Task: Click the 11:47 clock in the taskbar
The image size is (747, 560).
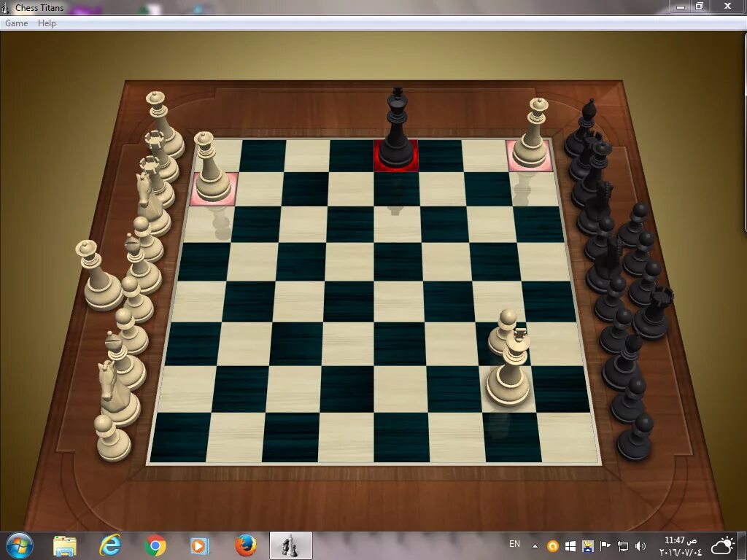Action: (x=681, y=546)
